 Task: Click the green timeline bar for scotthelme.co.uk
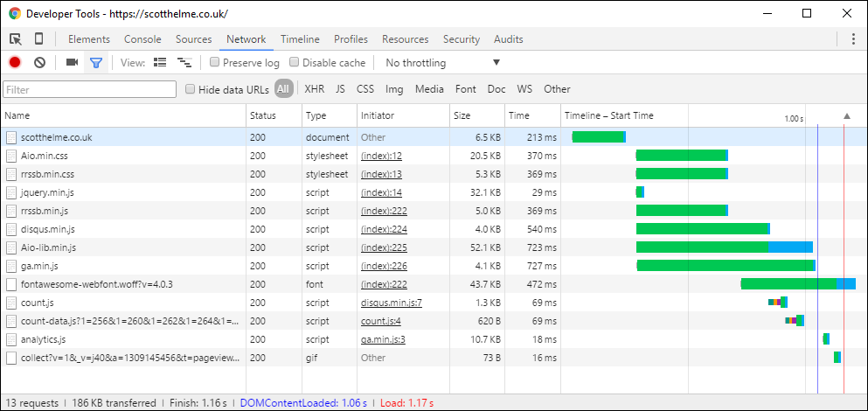tap(599, 137)
